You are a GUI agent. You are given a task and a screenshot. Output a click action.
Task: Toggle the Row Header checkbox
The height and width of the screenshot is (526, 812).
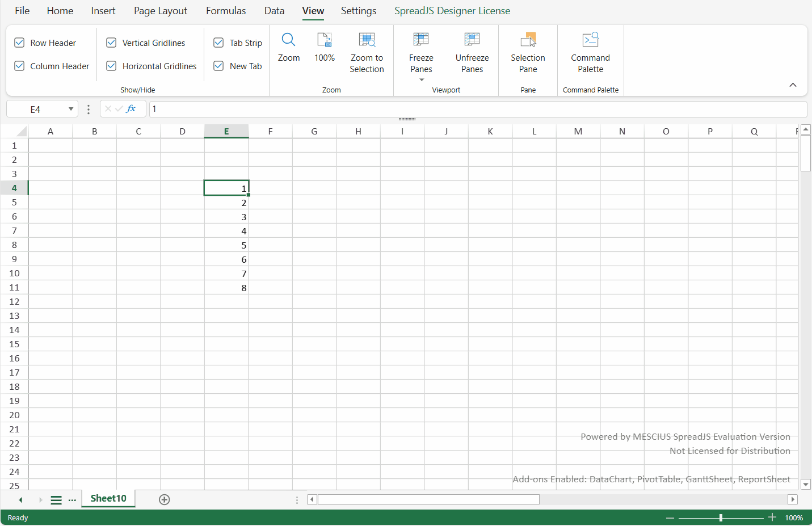(19, 43)
